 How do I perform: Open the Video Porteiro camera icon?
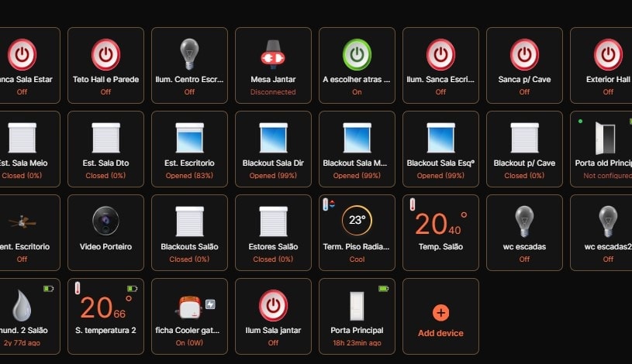pos(105,221)
